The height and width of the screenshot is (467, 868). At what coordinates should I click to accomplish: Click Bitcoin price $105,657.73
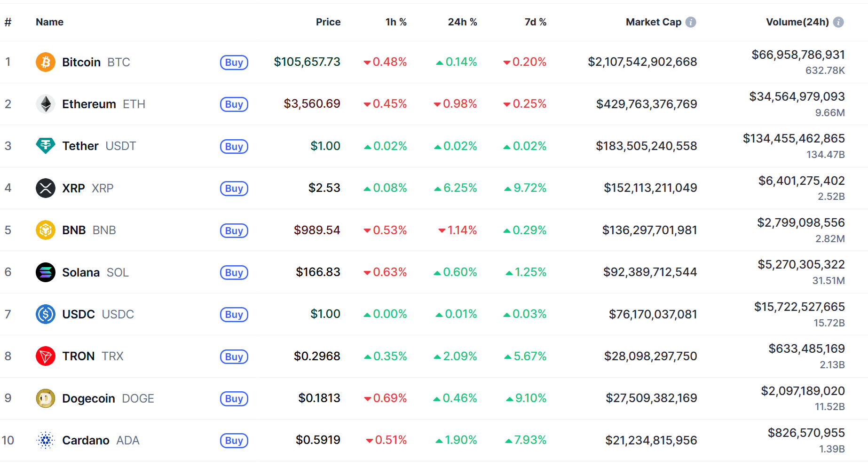point(307,62)
